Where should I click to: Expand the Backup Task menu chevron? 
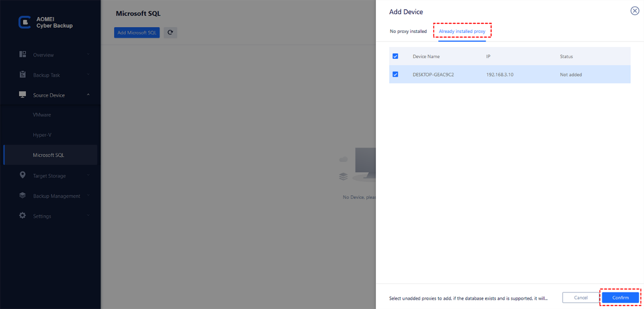(x=88, y=75)
